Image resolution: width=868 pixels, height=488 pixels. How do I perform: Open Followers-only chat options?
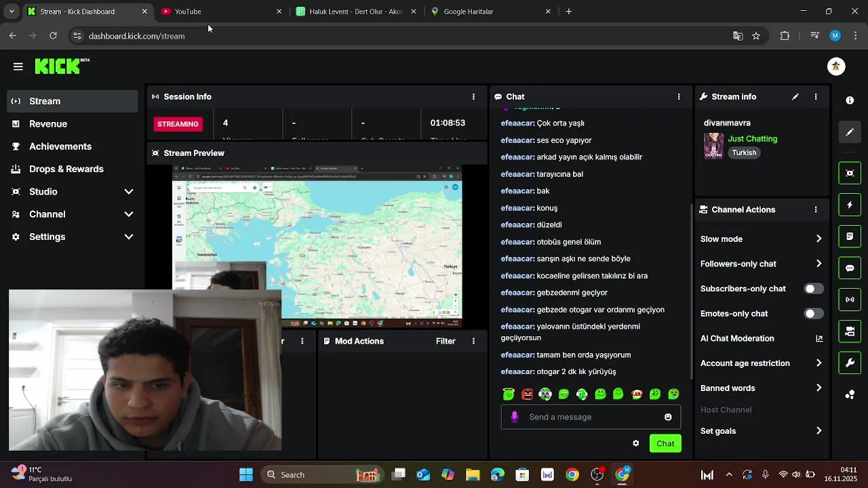coord(762,264)
